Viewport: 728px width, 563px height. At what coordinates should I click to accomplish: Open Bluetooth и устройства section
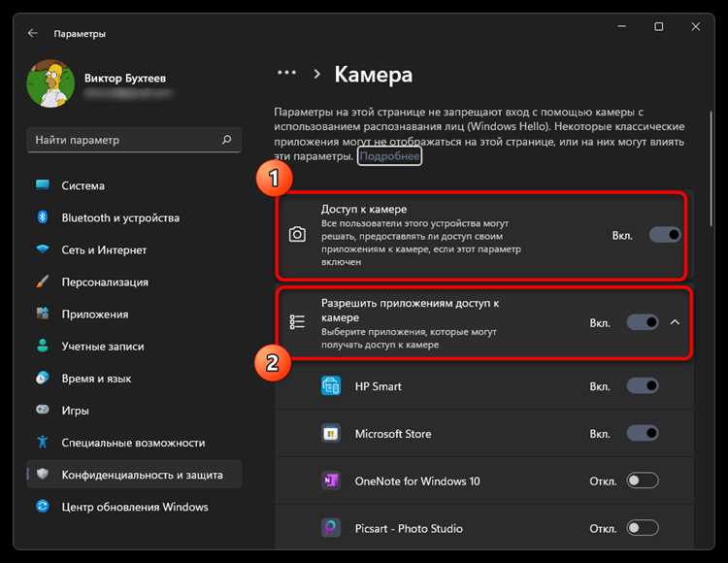click(134, 217)
